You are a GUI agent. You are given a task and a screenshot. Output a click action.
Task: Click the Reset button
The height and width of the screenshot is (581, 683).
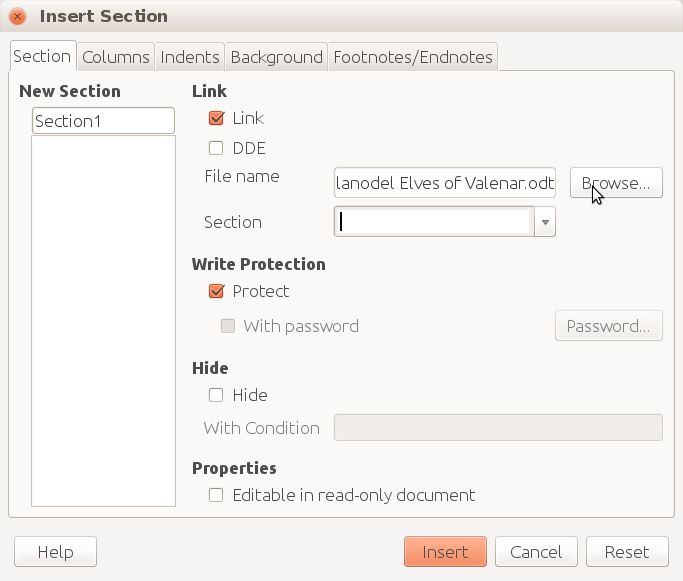[627, 552]
